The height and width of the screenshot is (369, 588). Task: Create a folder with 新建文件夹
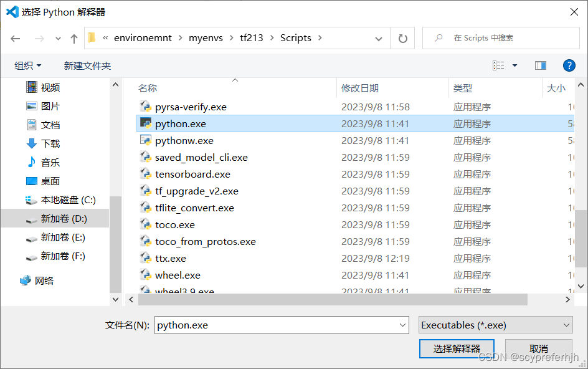click(x=87, y=65)
